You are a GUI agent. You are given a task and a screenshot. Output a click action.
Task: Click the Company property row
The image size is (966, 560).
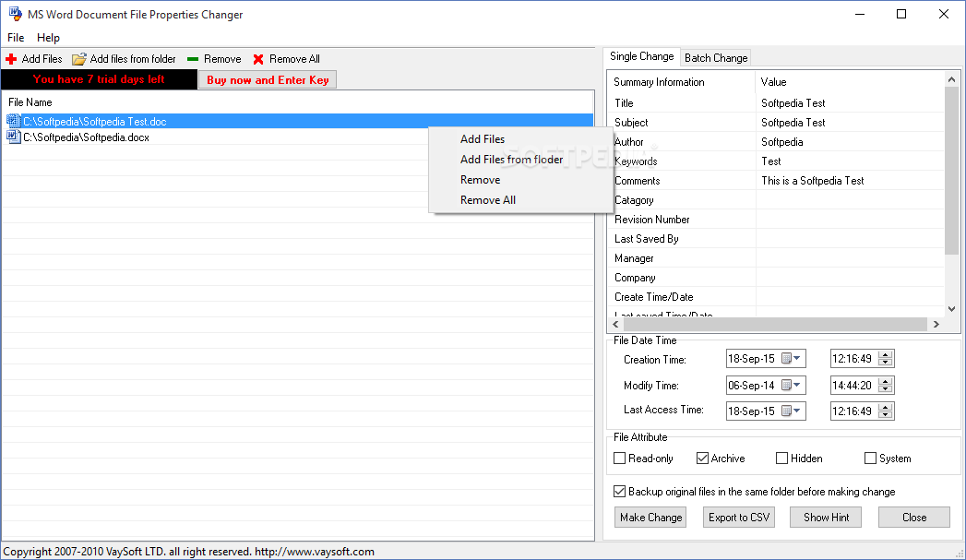click(776, 278)
